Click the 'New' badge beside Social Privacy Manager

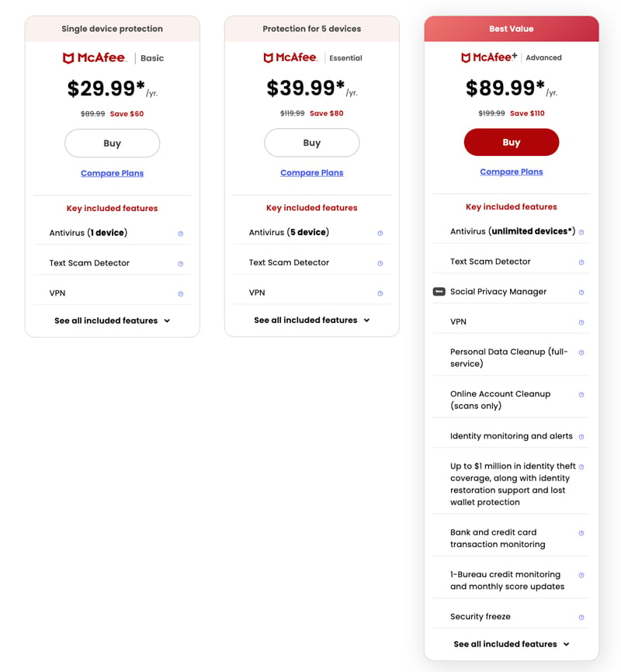(439, 292)
